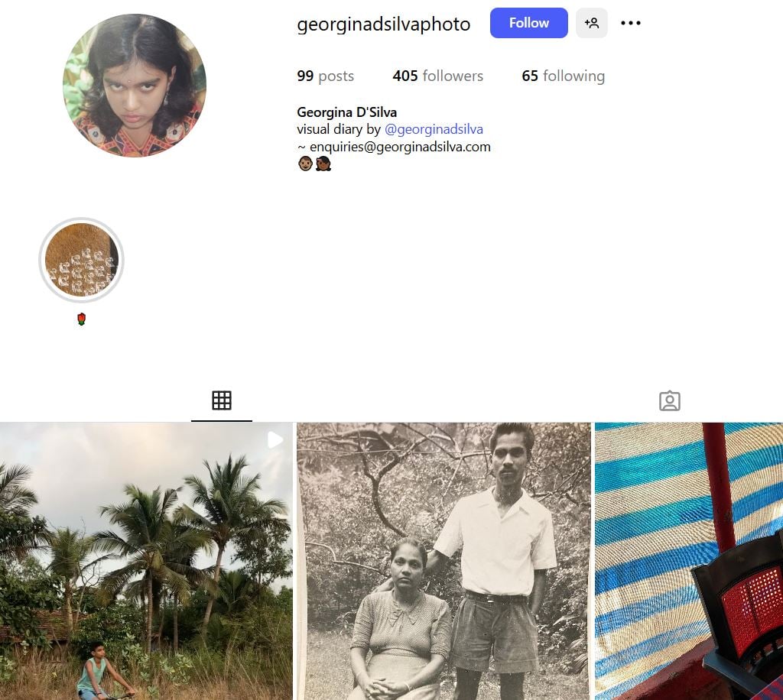This screenshot has width=783, height=700.
Task: Click the Georgina D'Silva display name
Action: click(x=346, y=112)
